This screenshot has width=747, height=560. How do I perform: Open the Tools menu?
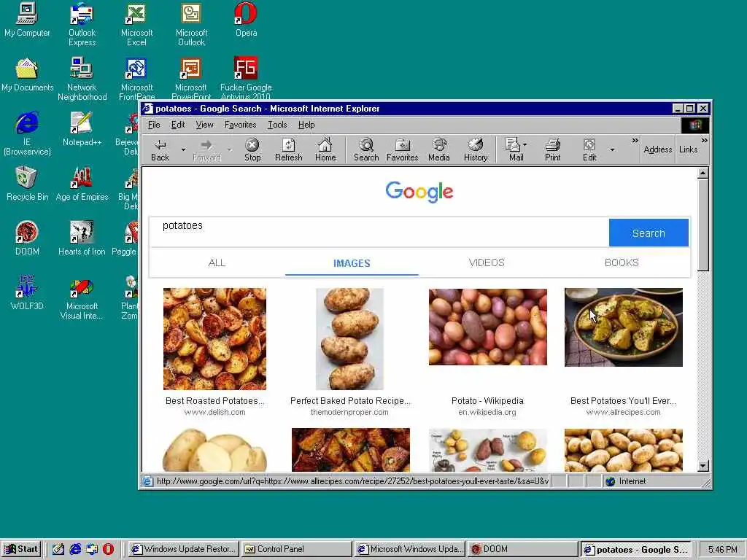tap(277, 125)
